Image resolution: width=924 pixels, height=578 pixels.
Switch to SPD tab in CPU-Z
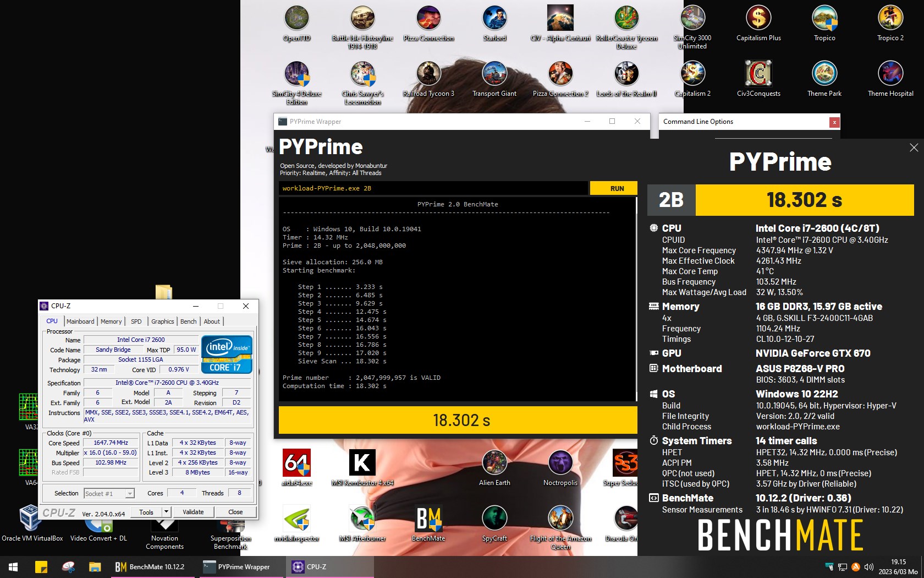[136, 321]
